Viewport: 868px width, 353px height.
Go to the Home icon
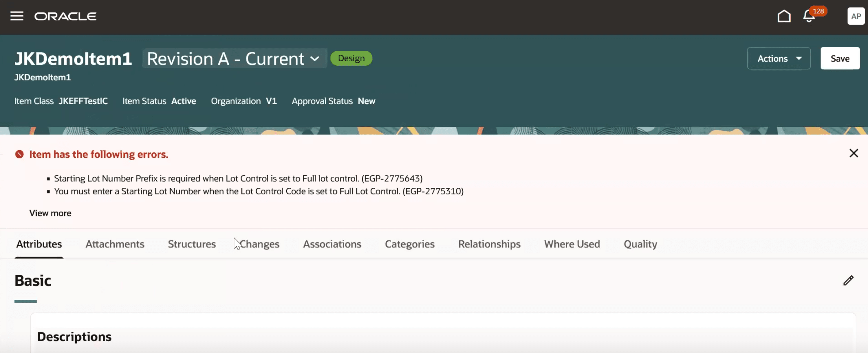784,16
